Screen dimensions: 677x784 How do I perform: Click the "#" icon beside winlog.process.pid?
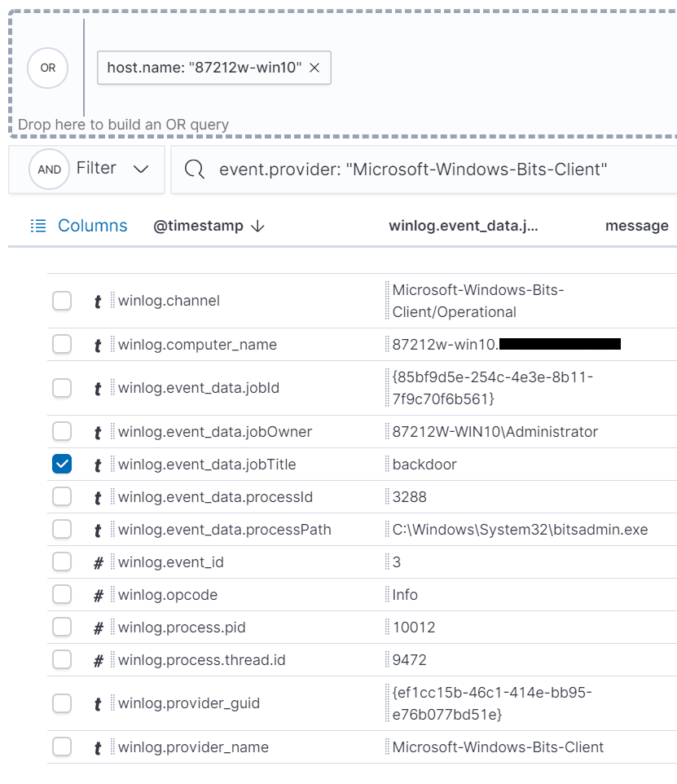click(x=97, y=627)
